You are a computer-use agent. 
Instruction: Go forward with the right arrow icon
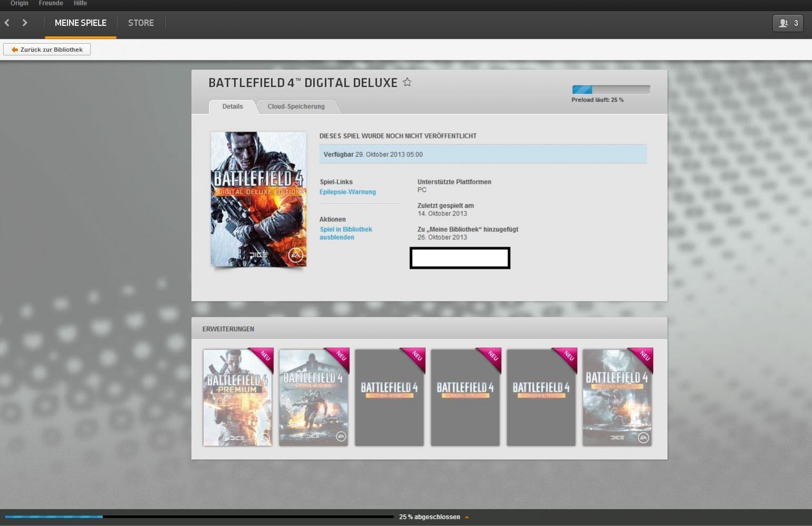tap(25, 23)
